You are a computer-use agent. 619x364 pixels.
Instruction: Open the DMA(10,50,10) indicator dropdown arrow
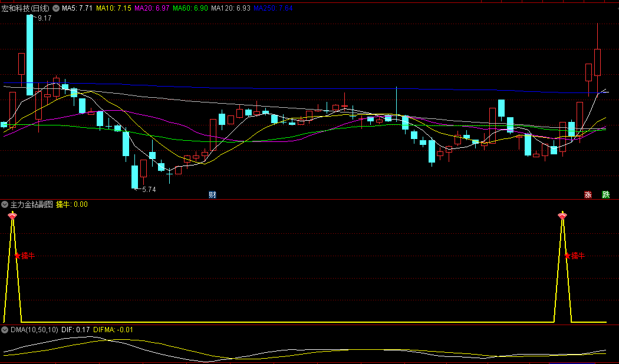[x=5, y=330]
